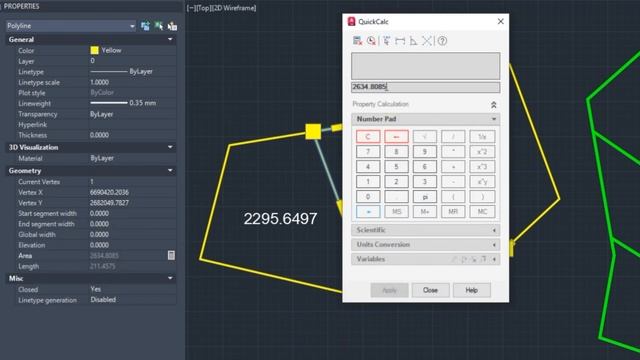Collapse the Geometry section

(x=170, y=171)
